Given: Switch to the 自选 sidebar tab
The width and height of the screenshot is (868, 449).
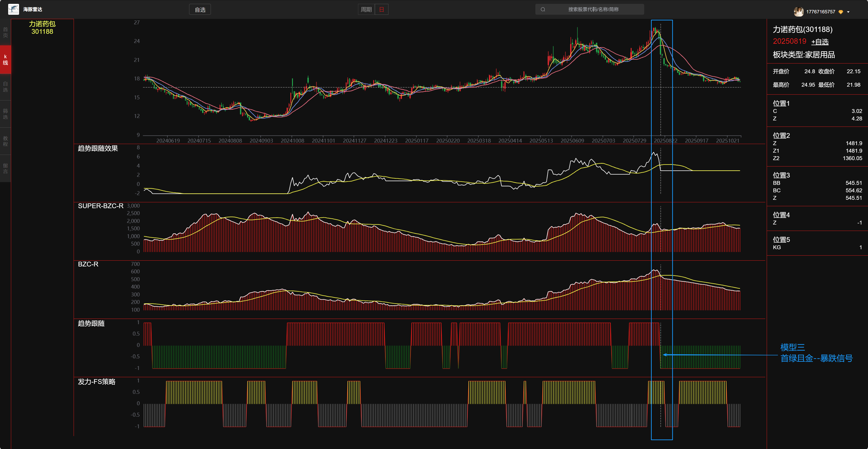Looking at the screenshot, I should tap(5, 87).
